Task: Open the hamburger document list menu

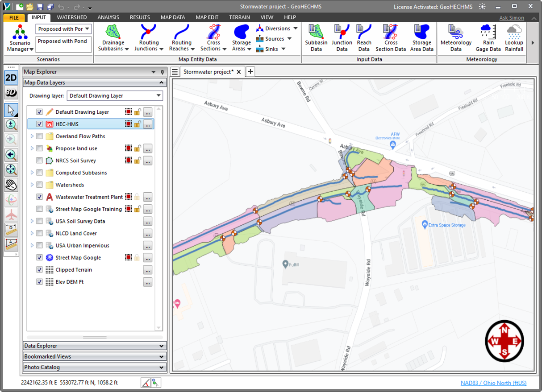Action: (x=175, y=72)
